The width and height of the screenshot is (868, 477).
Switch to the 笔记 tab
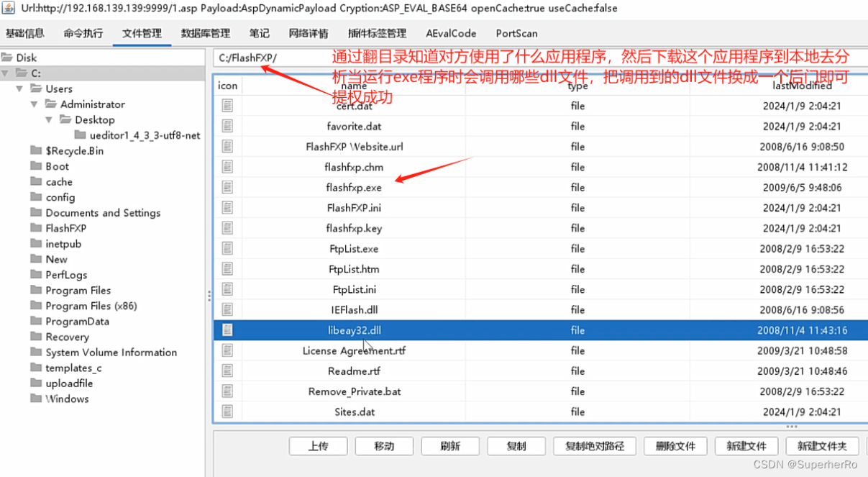point(260,33)
